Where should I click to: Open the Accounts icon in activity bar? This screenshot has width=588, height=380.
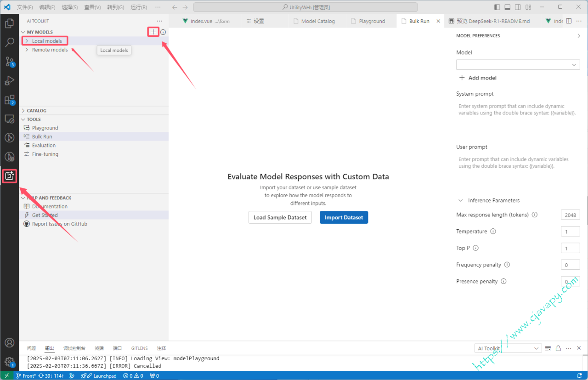[x=9, y=343]
